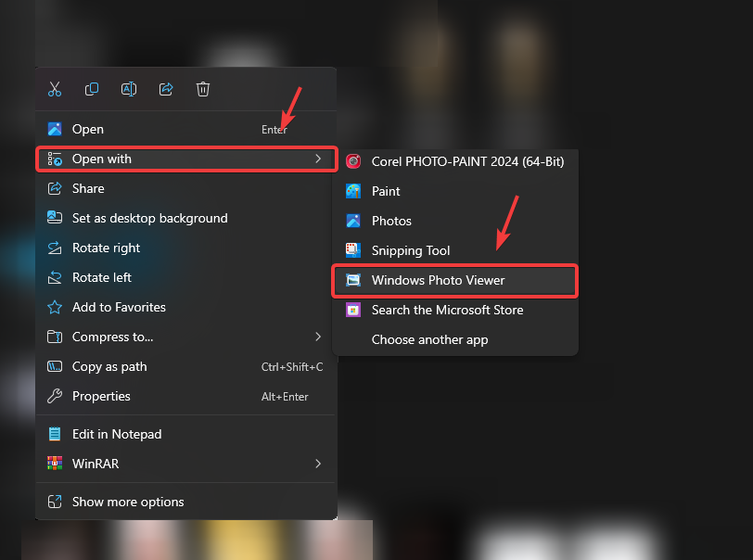Click the Delete trash can icon
Screen dimensions: 753x560
click(203, 89)
